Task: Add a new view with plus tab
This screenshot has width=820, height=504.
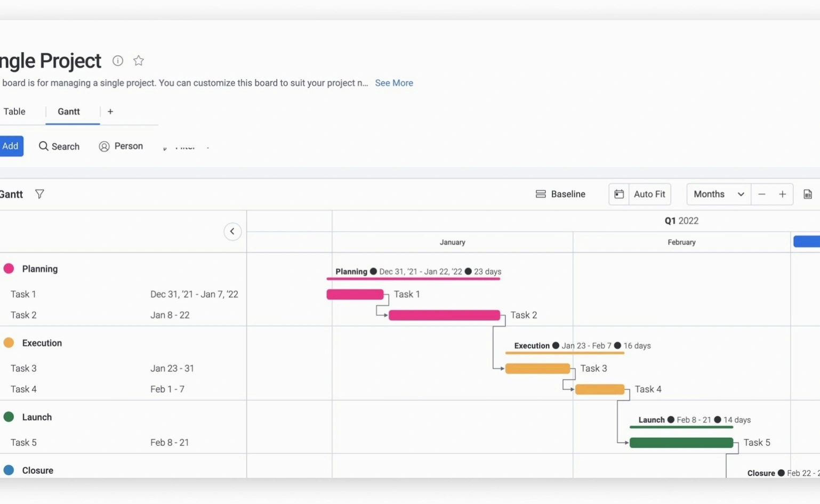Action: tap(110, 111)
